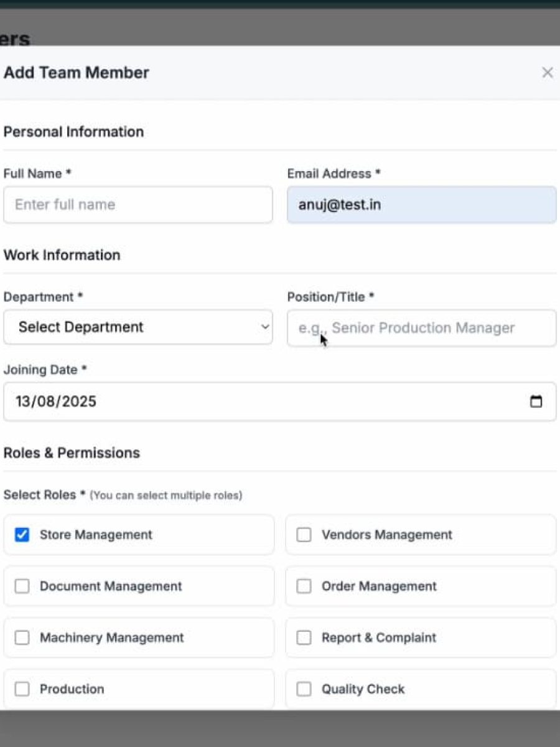This screenshot has width=560, height=747.
Task: Click the Email Address field
Action: point(421,205)
